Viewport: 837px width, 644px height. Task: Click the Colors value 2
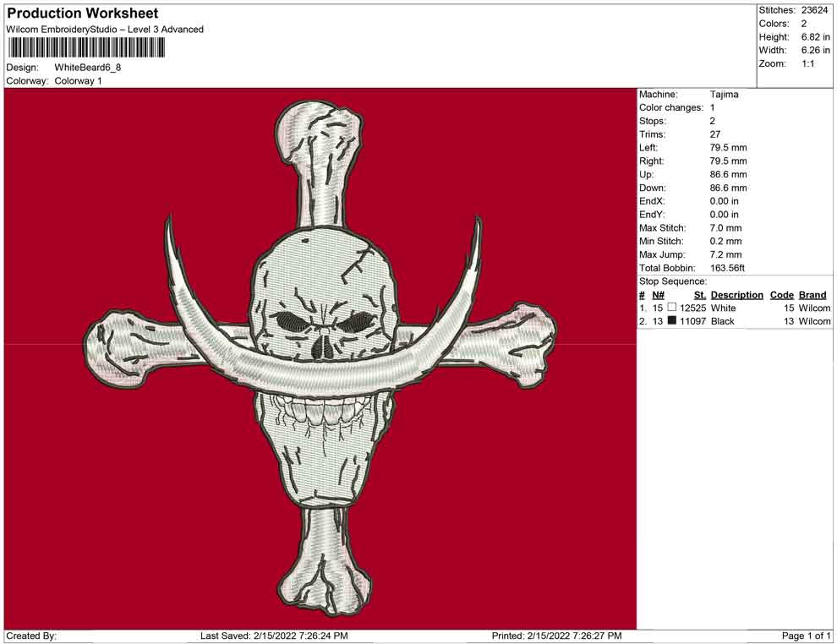click(x=804, y=24)
